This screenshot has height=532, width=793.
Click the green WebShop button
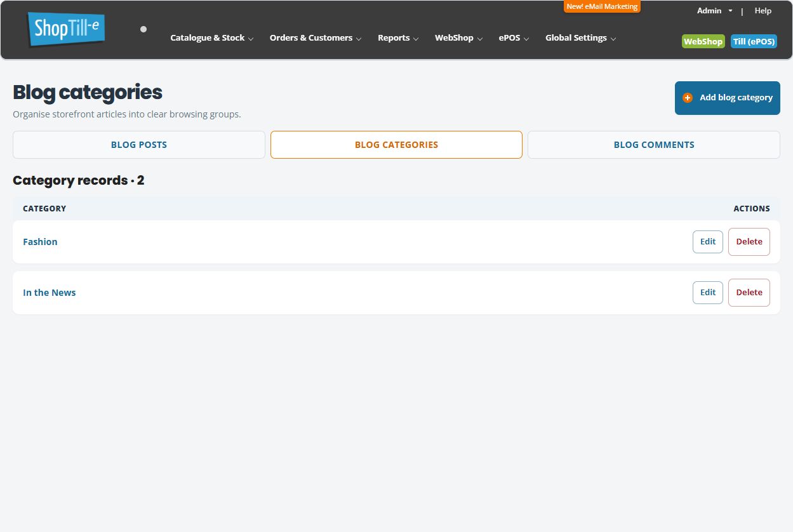click(x=703, y=41)
